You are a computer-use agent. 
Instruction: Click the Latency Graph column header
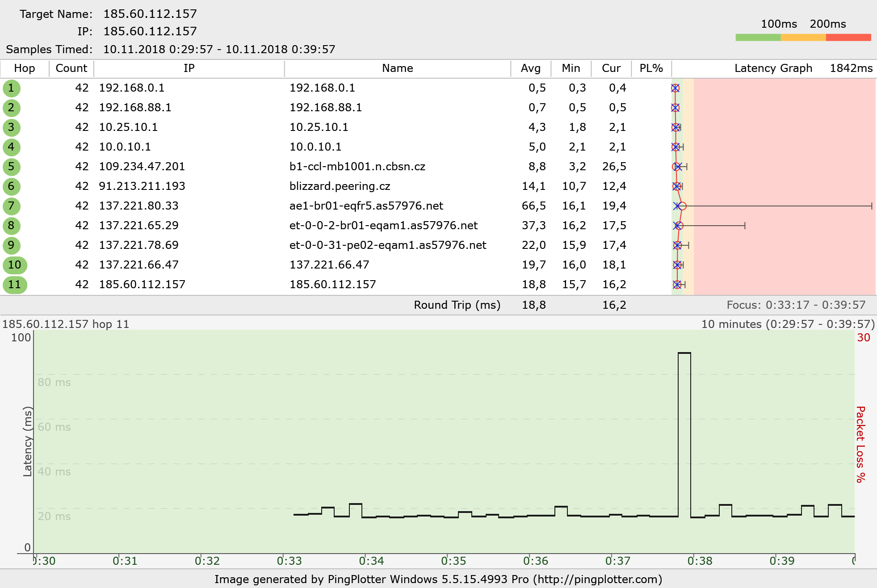(x=773, y=68)
